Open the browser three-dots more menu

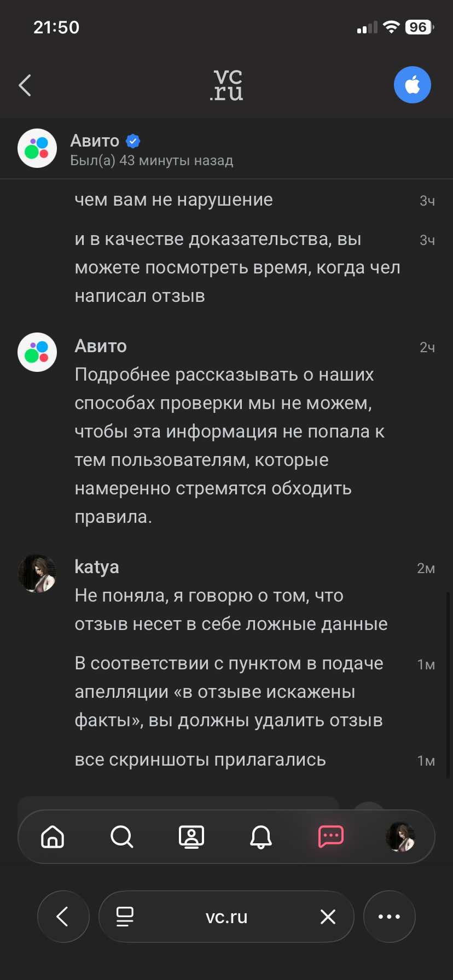[x=390, y=917]
